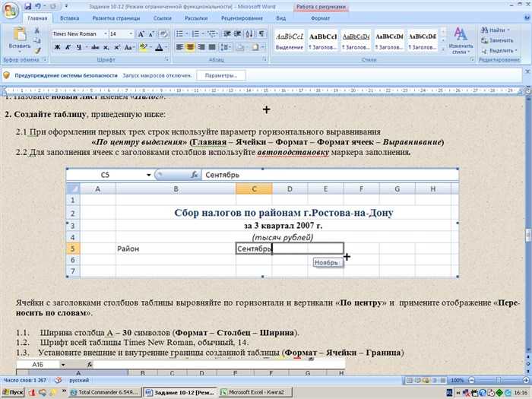Click the Format Painter brush icon
The height and width of the screenshot is (399, 532).
pos(37,51)
